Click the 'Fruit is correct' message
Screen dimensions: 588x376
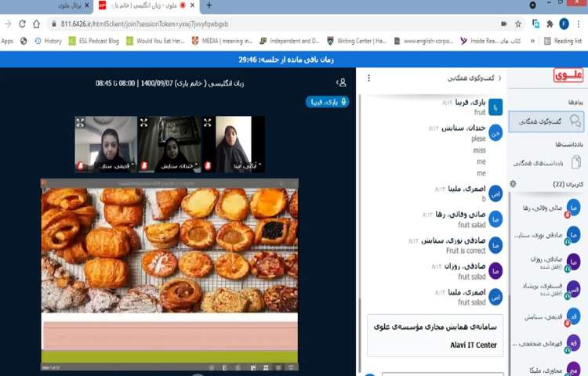tap(466, 251)
